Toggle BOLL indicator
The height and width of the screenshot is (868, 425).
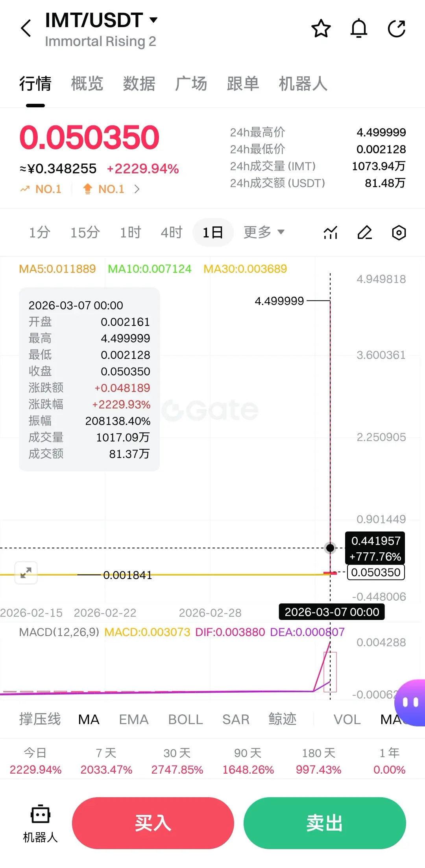point(186,719)
